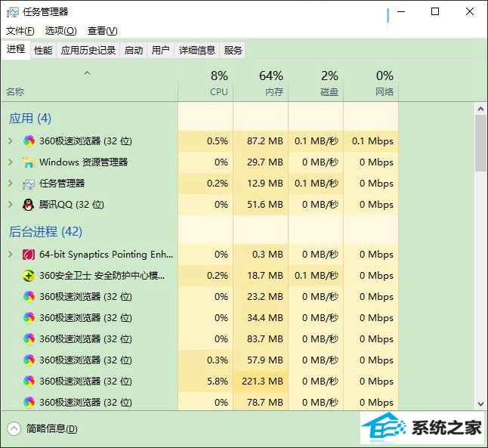
Task: Sort by the 网络 0% column header
Action: pos(371,82)
